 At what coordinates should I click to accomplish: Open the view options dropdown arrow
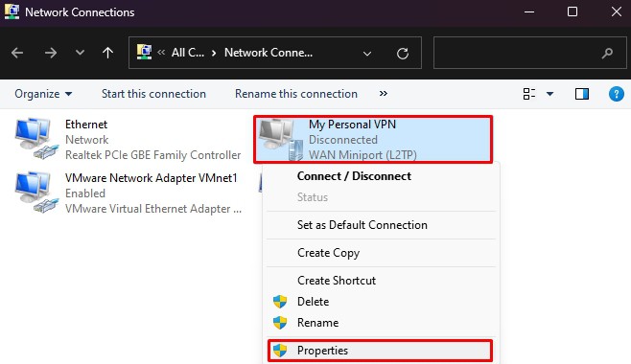click(x=549, y=94)
